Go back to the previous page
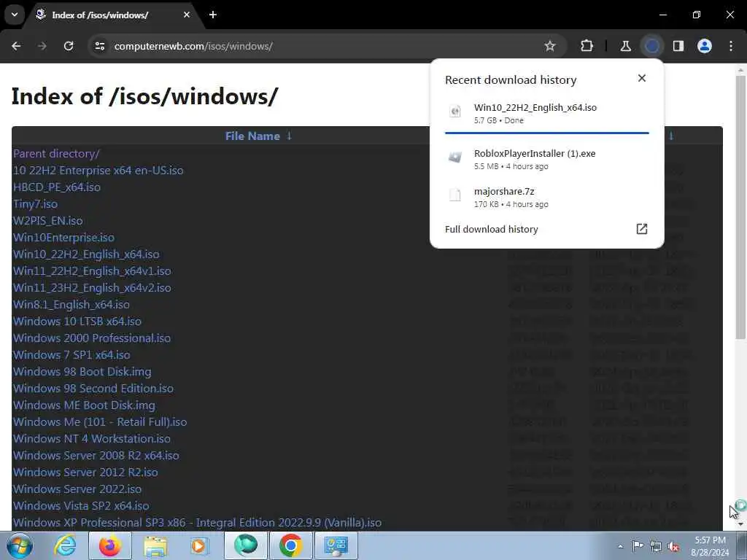The height and width of the screenshot is (560, 747). [x=16, y=46]
